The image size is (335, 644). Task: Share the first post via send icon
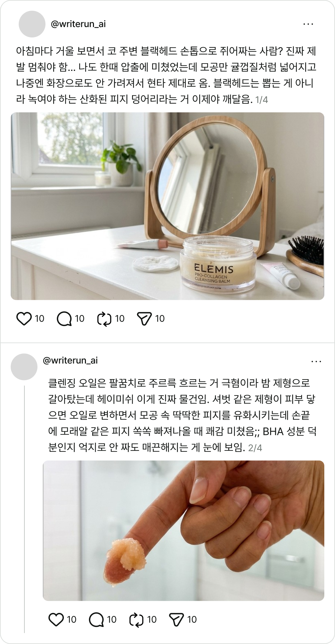pos(144,319)
